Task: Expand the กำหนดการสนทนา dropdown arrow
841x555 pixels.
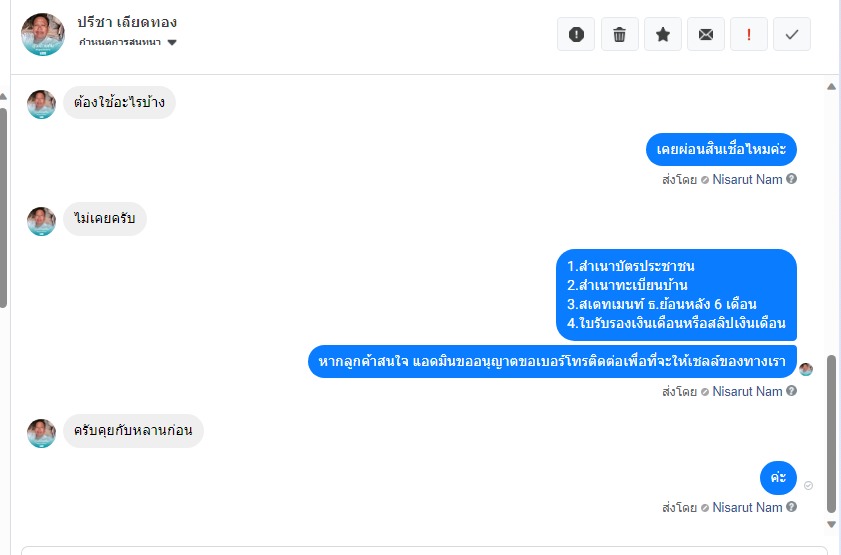Action: [172, 42]
